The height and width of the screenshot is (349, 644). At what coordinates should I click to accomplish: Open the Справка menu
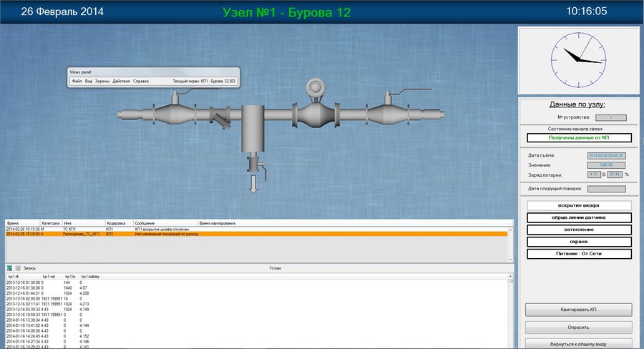click(141, 82)
